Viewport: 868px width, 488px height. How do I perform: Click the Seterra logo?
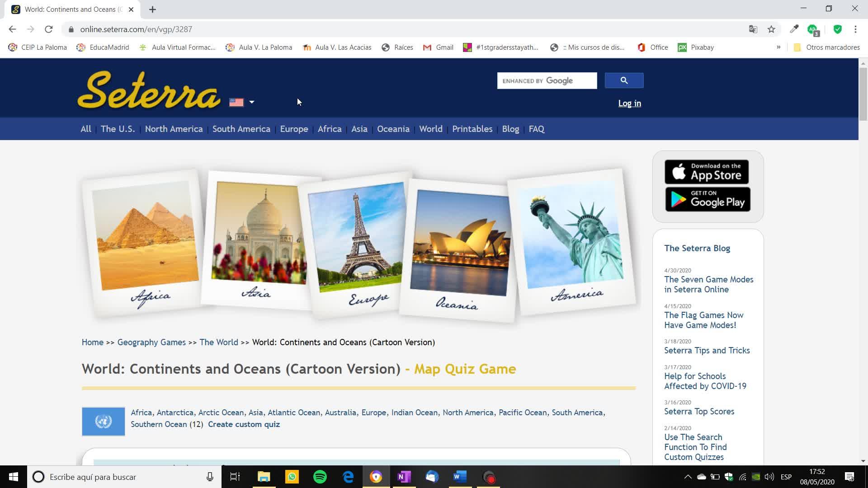[x=149, y=90]
